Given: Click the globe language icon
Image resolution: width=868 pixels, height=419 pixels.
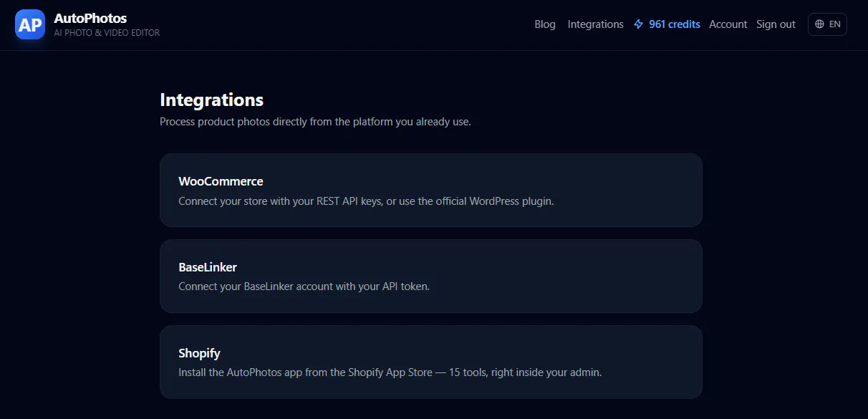Looking at the screenshot, I should (820, 24).
